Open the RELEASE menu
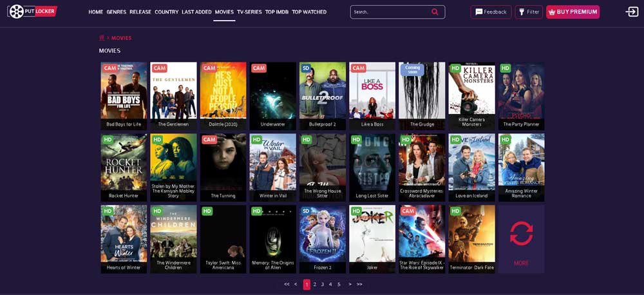This screenshot has height=295, width=644. [x=140, y=12]
